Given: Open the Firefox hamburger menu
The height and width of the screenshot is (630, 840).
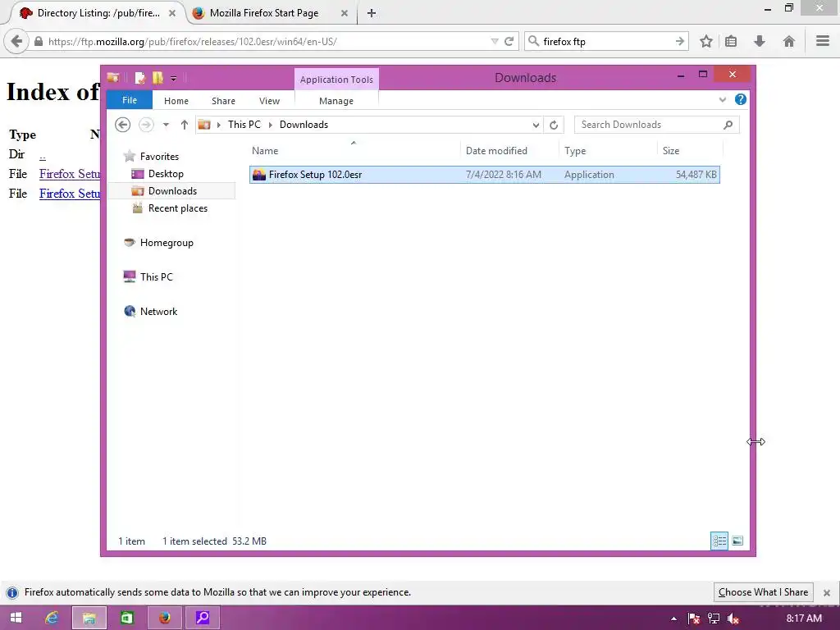Looking at the screenshot, I should pyautogui.click(x=823, y=41).
